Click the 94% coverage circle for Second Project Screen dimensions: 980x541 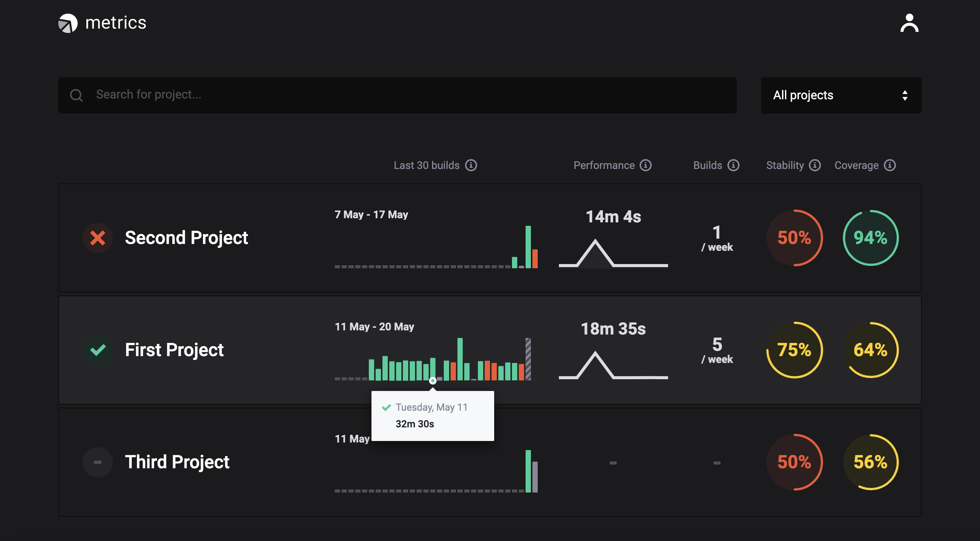[871, 238]
